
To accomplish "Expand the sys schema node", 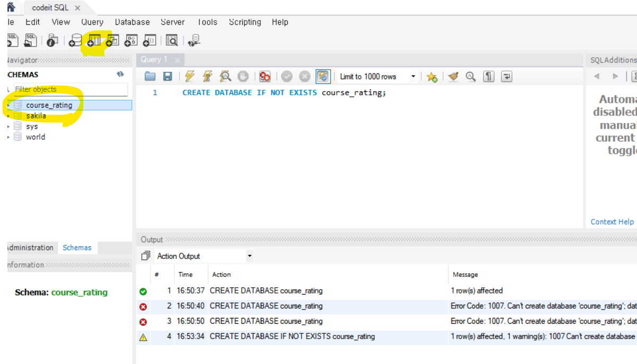I will [x=8, y=127].
